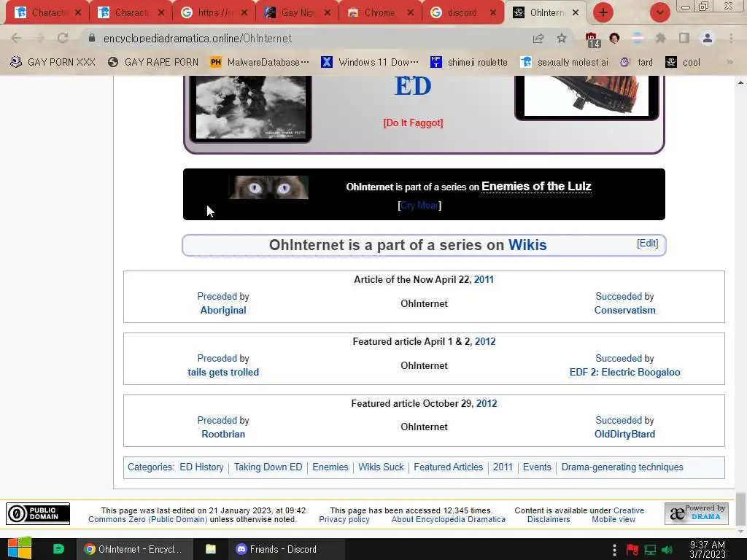747x560 pixels.
Task: Open the Chrome three-dot menu
Action: 731,38
